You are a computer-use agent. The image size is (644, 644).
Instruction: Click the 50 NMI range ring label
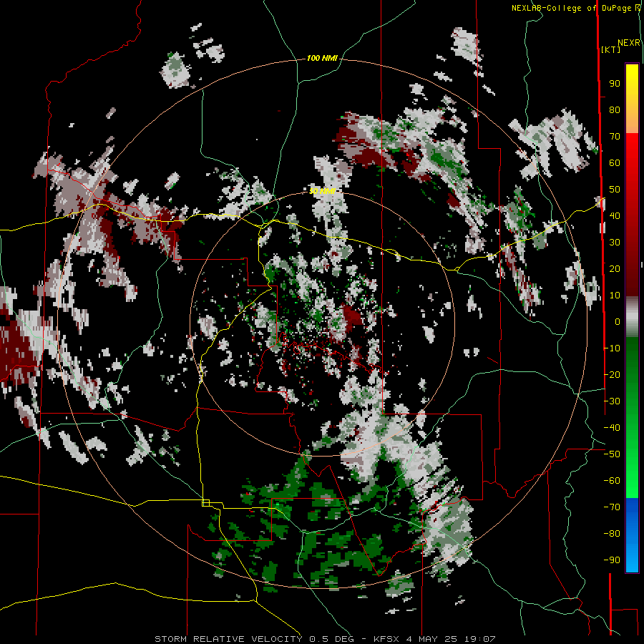point(322,191)
